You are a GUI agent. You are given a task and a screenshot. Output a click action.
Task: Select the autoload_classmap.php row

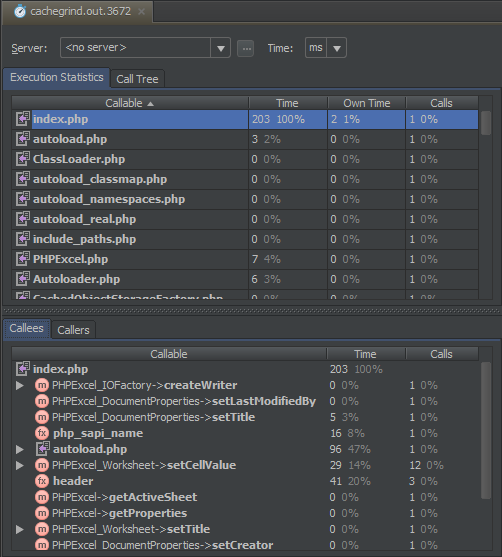coord(245,179)
